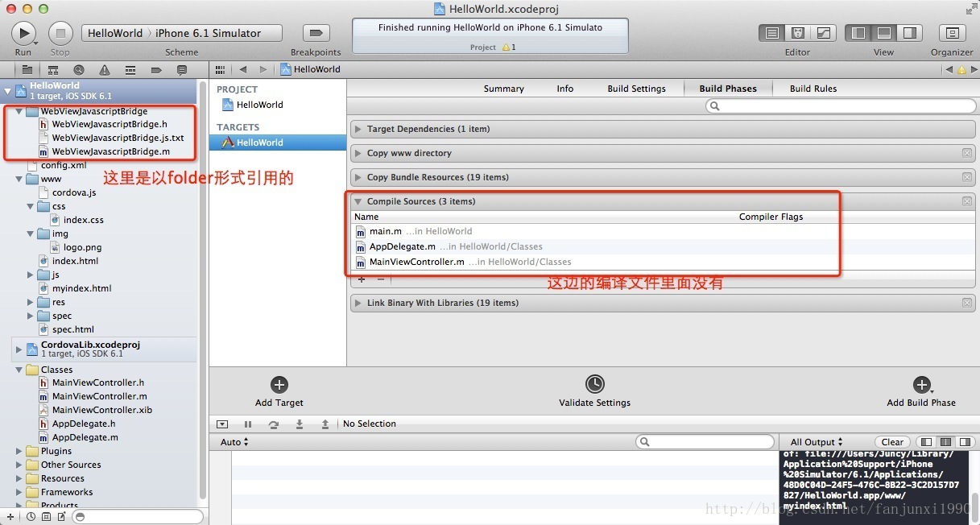This screenshot has width=980, height=525.
Task: Click Step out in debug bar
Action: (325, 424)
